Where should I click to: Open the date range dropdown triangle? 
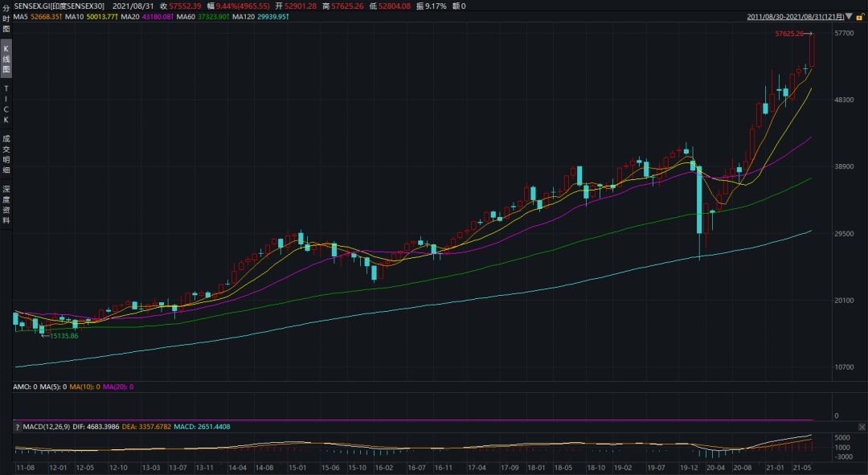(x=850, y=17)
